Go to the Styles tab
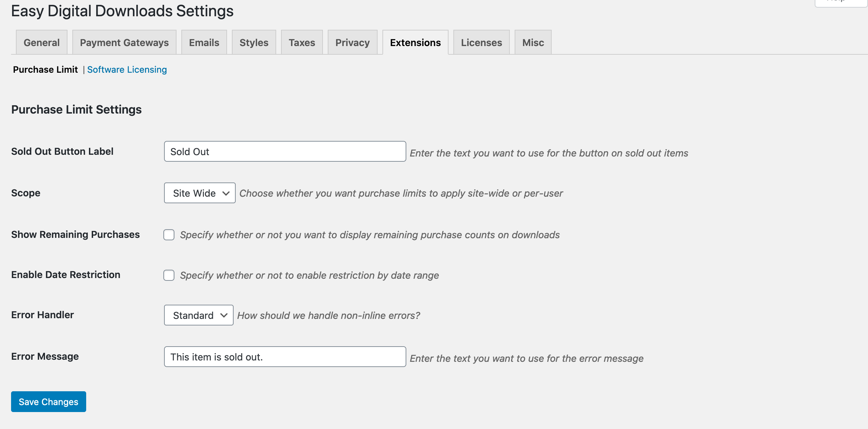Viewport: 868px width, 429px height. [x=254, y=43]
